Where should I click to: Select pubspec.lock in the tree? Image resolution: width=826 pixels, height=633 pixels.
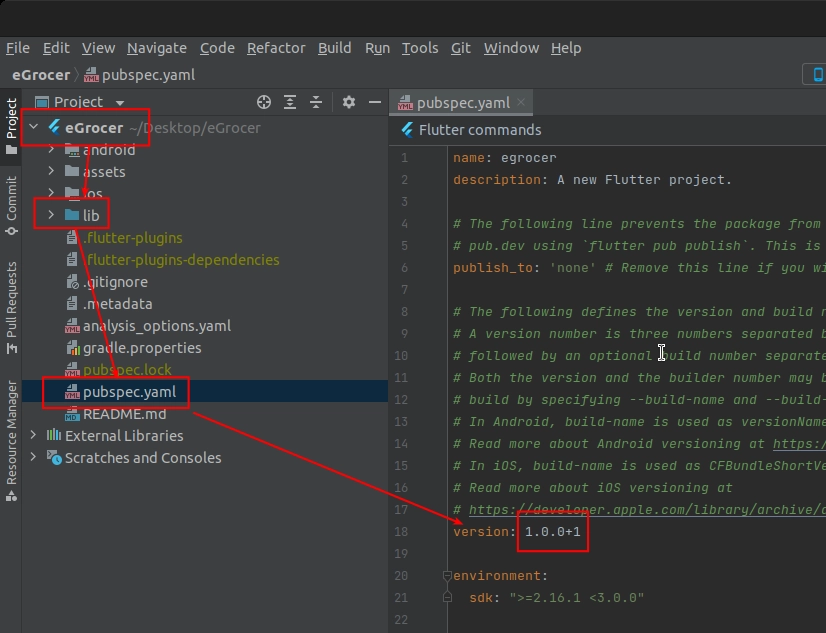coord(205,370)
